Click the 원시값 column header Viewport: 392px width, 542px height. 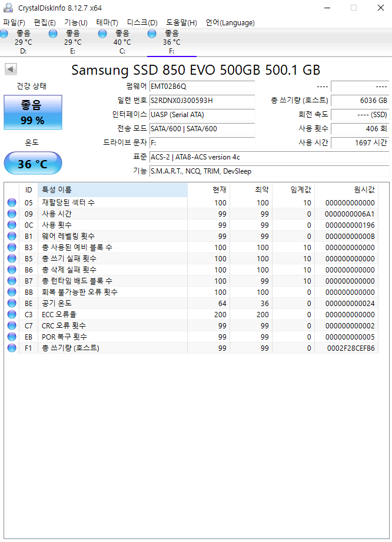[346, 189]
